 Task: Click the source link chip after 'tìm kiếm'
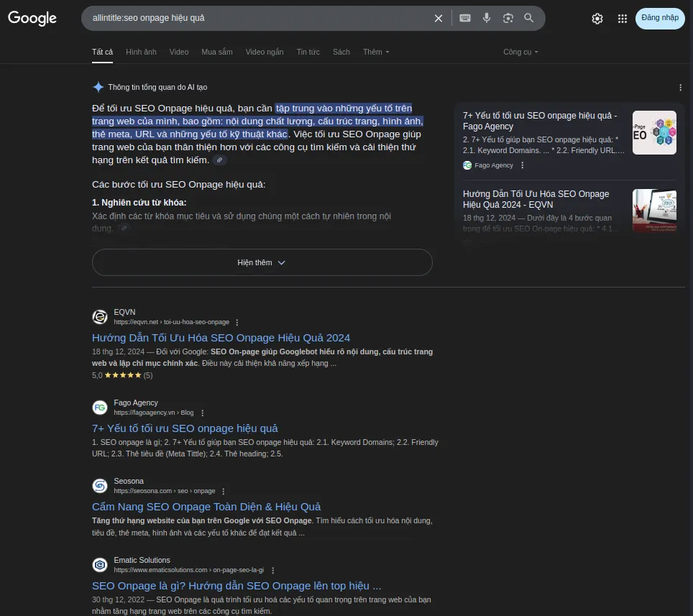pyautogui.click(x=220, y=160)
